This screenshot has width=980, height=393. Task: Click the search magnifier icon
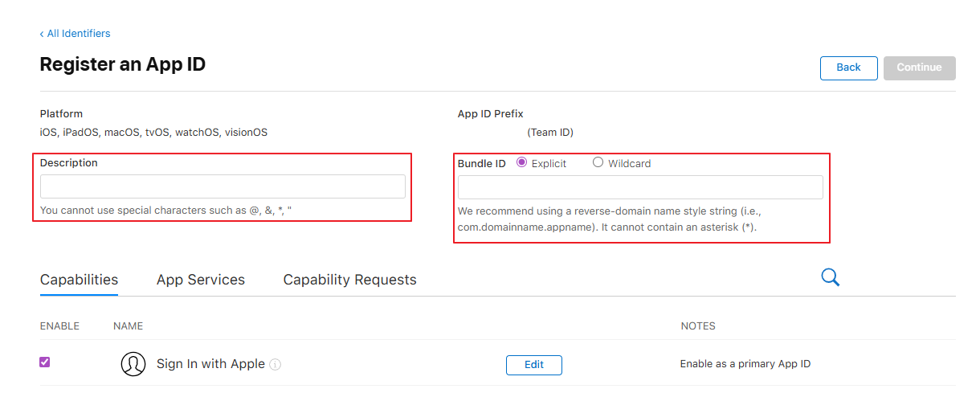click(830, 277)
